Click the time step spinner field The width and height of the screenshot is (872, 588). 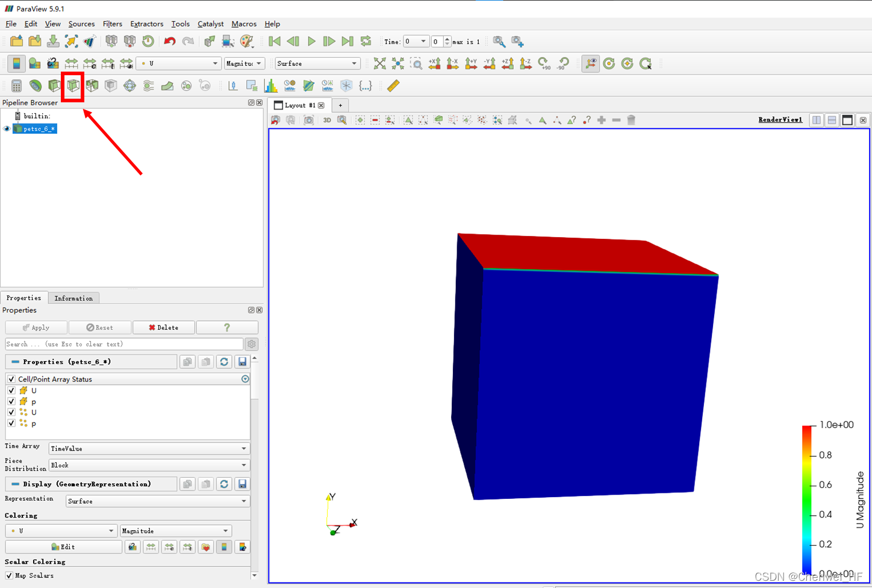[x=441, y=42]
